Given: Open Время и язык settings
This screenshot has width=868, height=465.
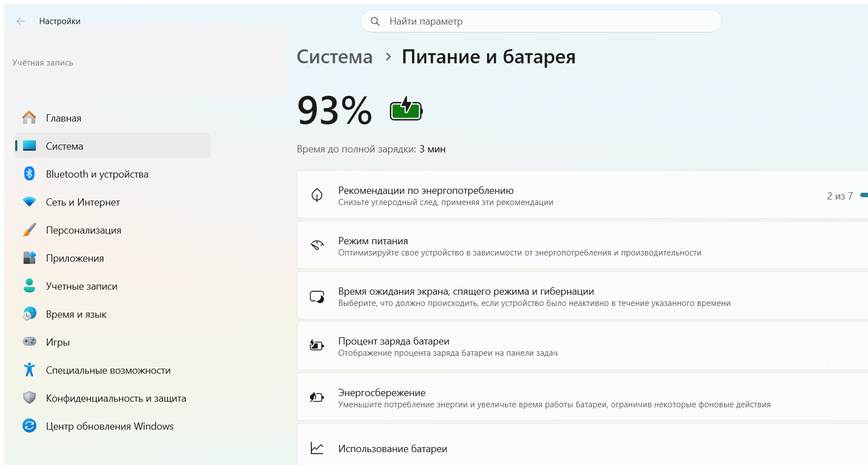Looking at the screenshot, I should click(x=113, y=314).
